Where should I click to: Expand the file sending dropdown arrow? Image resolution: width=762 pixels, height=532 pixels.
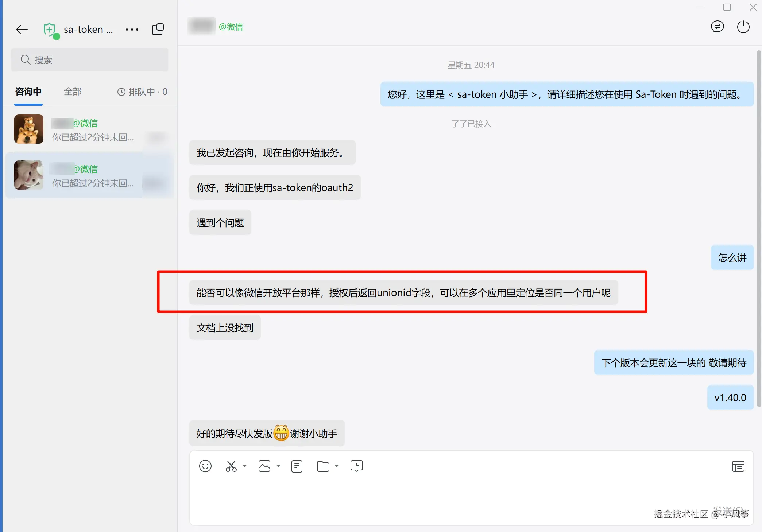click(336, 467)
